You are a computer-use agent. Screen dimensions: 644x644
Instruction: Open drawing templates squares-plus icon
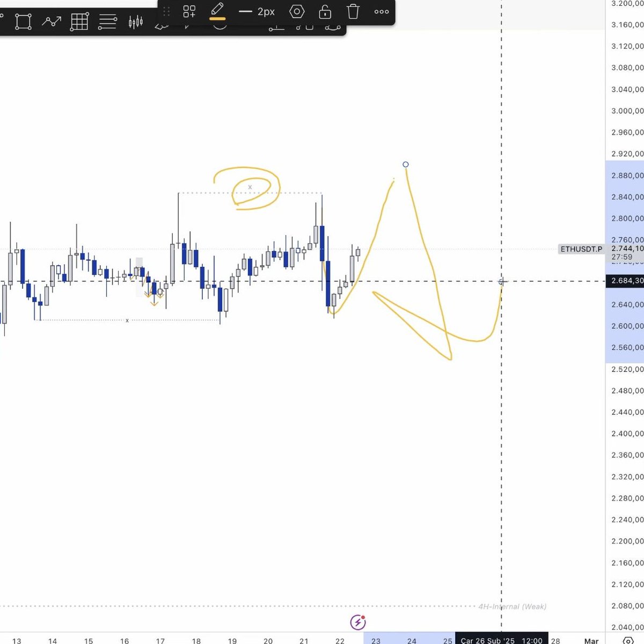[189, 11]
